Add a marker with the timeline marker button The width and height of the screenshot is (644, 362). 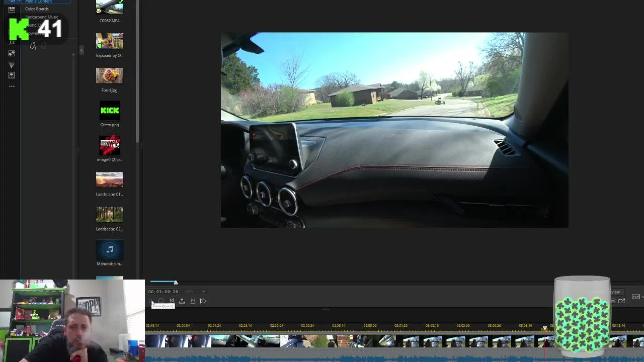click(182, 301)
